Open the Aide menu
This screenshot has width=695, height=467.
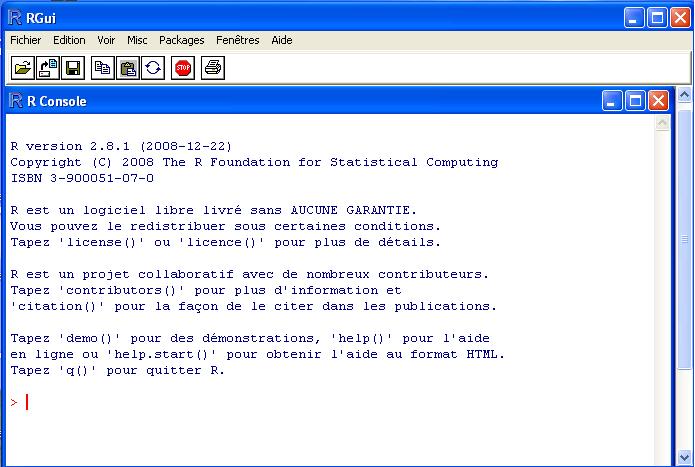click(282, 40)
